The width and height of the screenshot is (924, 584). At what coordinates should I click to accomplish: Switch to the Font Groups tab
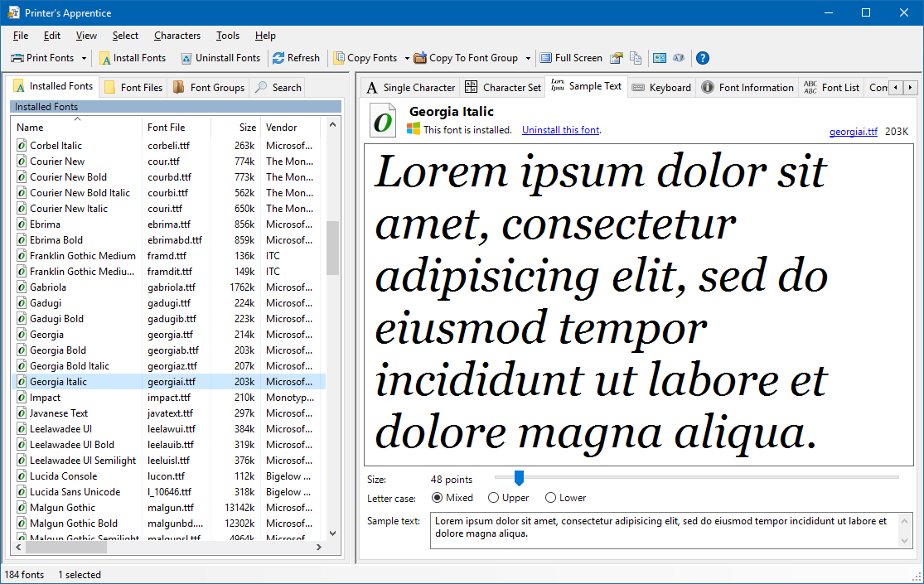tap(209, 87)
